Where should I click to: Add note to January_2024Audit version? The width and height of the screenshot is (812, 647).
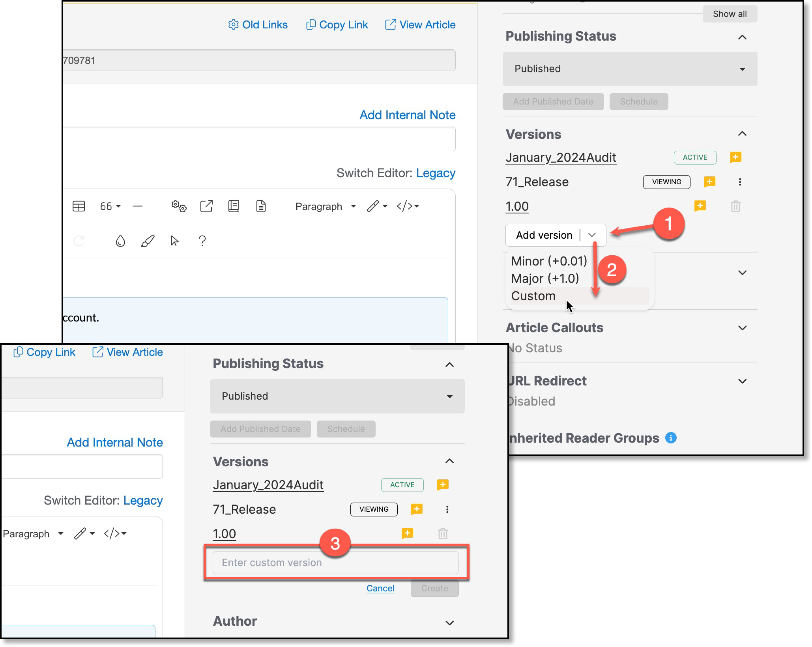coord(735,157)
